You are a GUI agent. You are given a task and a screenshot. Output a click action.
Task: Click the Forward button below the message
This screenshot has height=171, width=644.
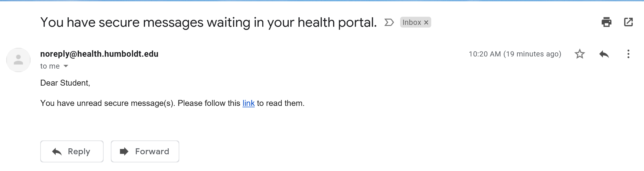point(145,151)
